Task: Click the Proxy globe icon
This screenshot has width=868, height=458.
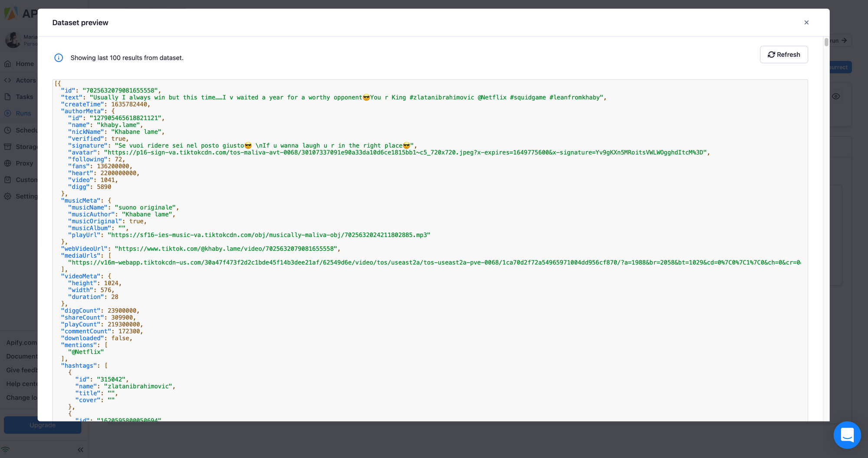Action: click(x=8, y=163)
